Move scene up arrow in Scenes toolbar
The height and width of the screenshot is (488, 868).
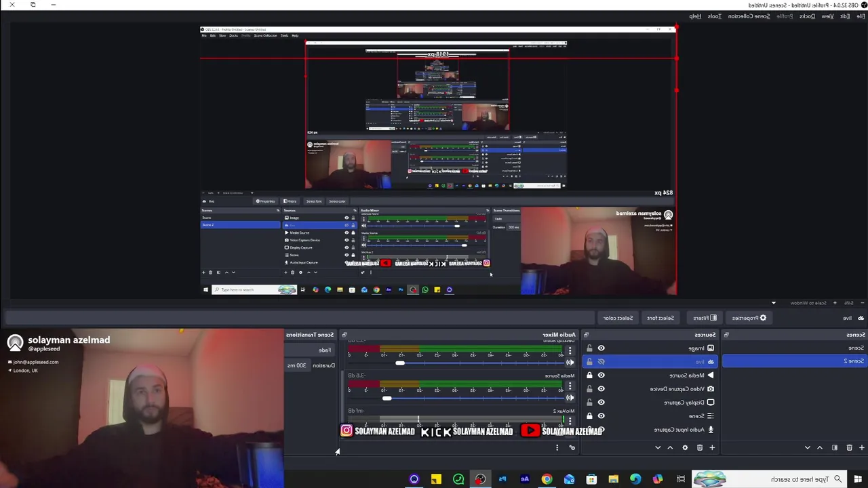pos(820,447)
